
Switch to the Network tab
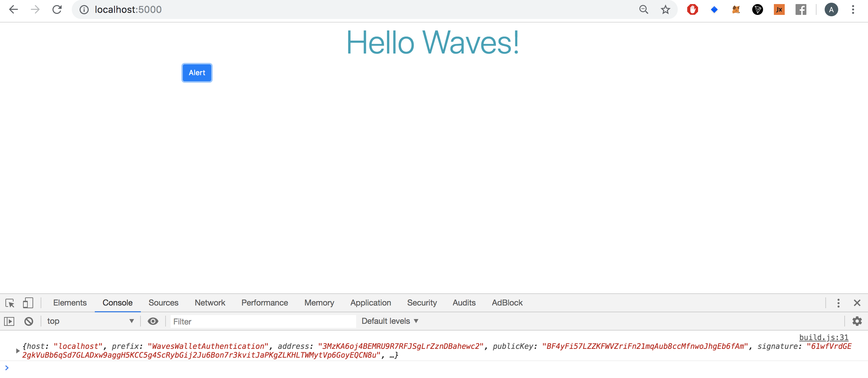pyautogui.click(x=210, y=303)
